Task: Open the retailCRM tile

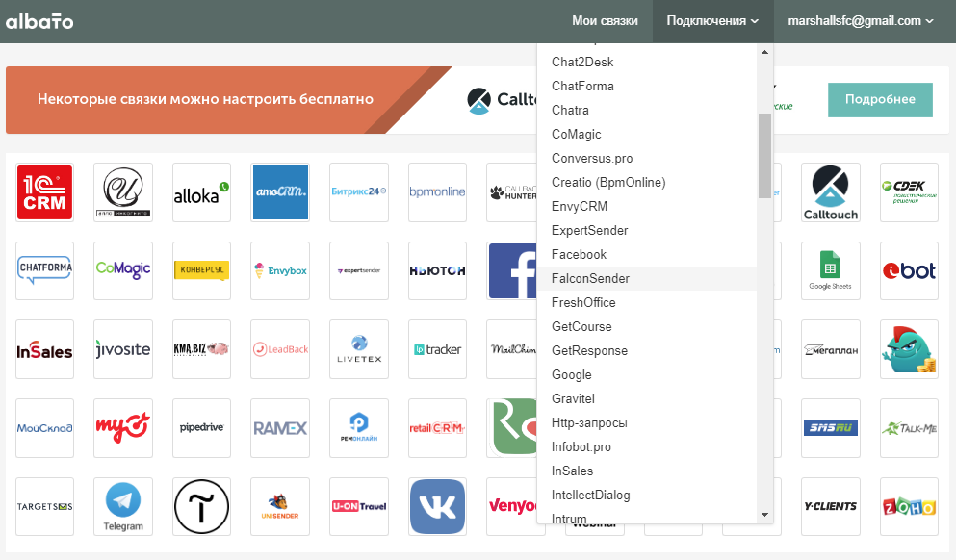Action: [438, 428]
